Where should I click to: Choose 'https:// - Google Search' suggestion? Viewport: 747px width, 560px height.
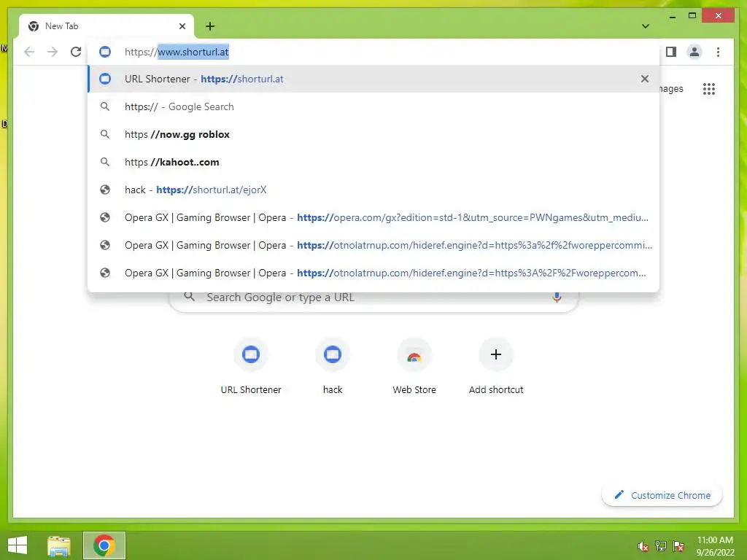(373, 106)
